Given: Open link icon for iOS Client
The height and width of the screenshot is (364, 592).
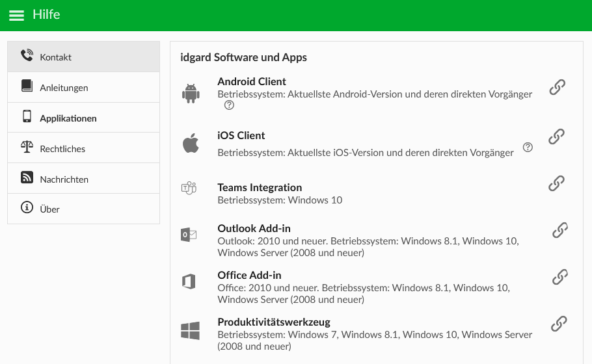Looking at the screenshot, I should [x=556, y=136].
